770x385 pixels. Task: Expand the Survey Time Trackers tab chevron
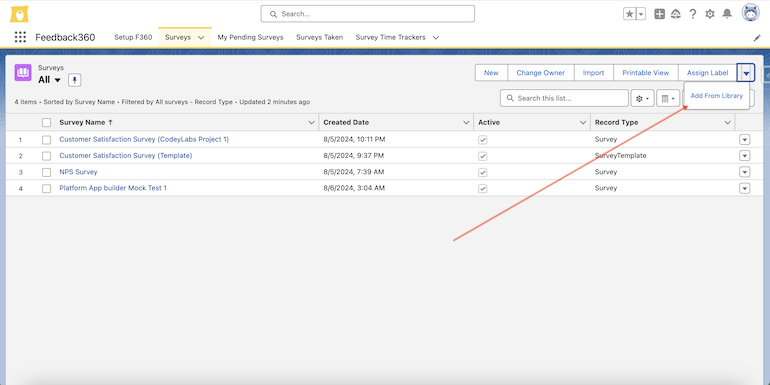[x=436, y=37]
